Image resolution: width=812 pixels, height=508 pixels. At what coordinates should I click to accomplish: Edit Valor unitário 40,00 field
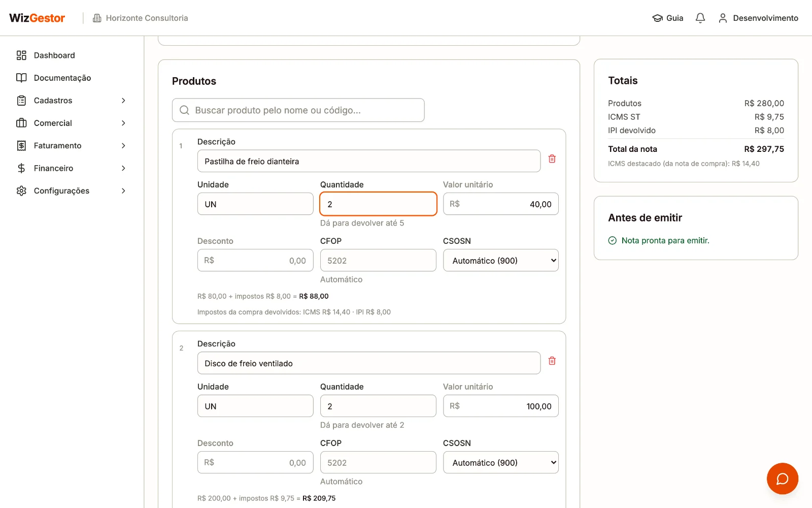pyautogui.click(x=501, y=204)
